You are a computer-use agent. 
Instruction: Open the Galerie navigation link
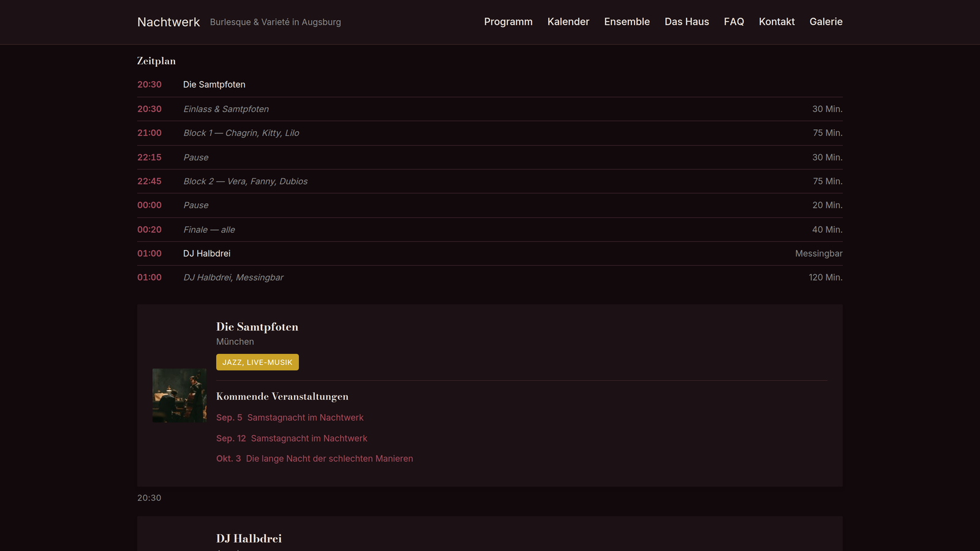(x=826, y=22)
